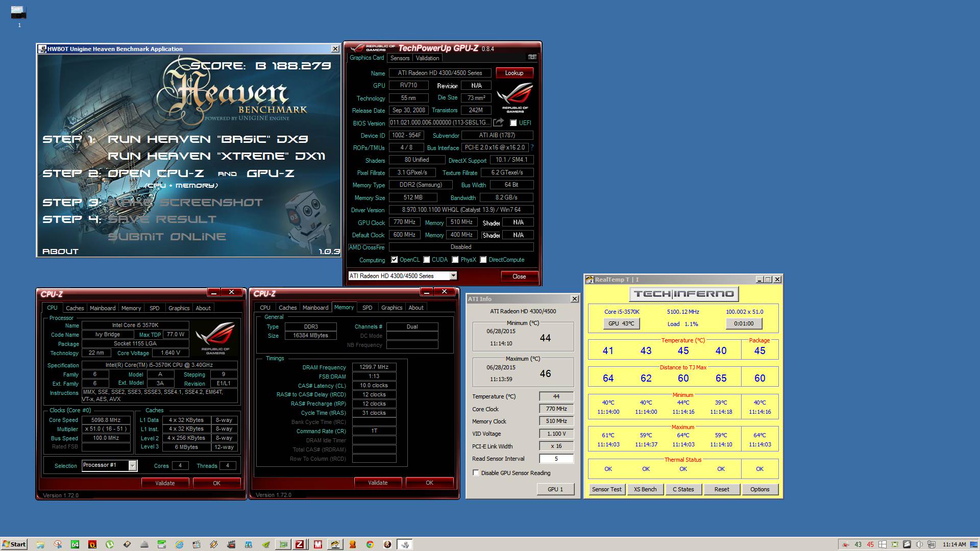This screenshot has width=980, height=551.
Task: Click the volume speaker tray icon
Action: pyautogui.click(x=919, y=544)
